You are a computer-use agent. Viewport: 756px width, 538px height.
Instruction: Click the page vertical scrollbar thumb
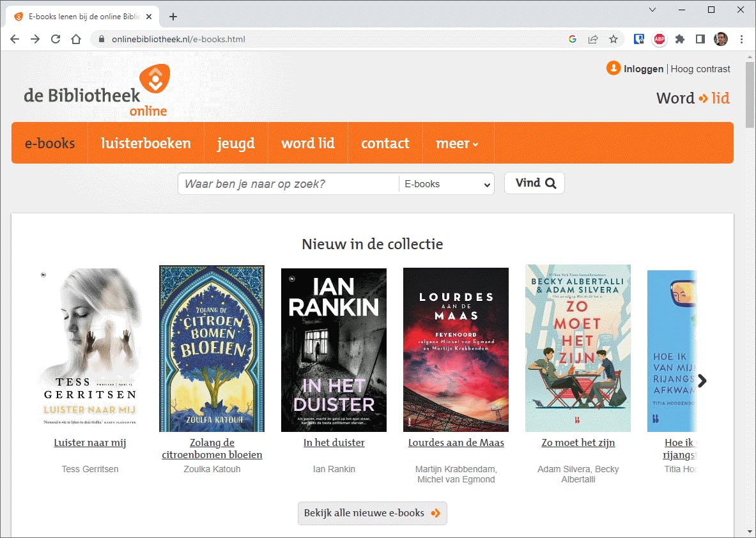point(750,94)
